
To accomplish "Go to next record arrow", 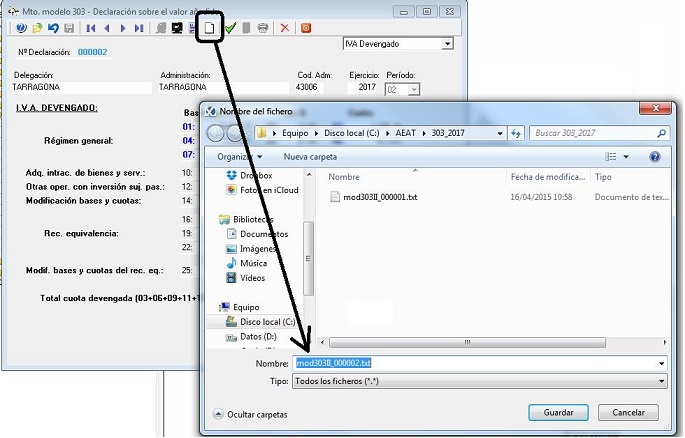I will click(x=123, y=28).
